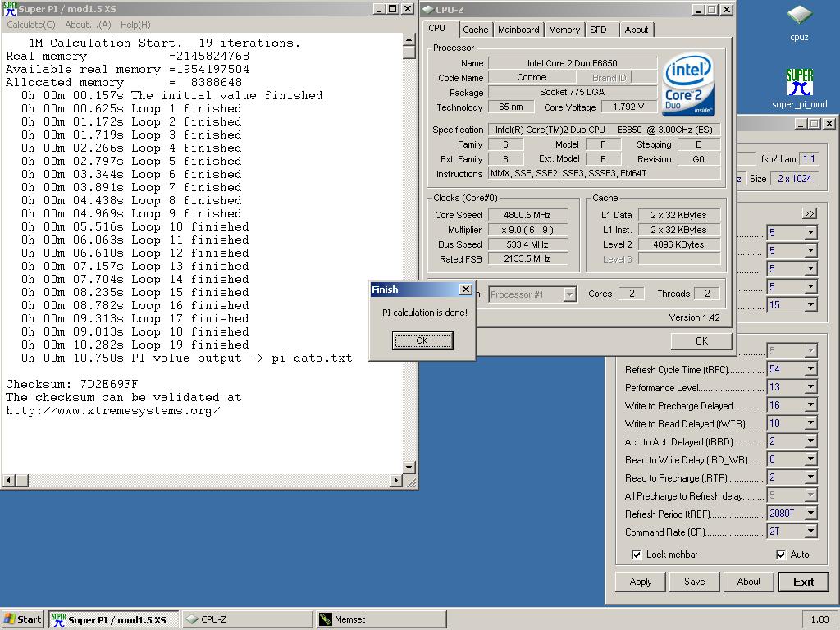840x630 pixels.
Task: Click the >> expand button in Memset
Action: pos(810,214)
